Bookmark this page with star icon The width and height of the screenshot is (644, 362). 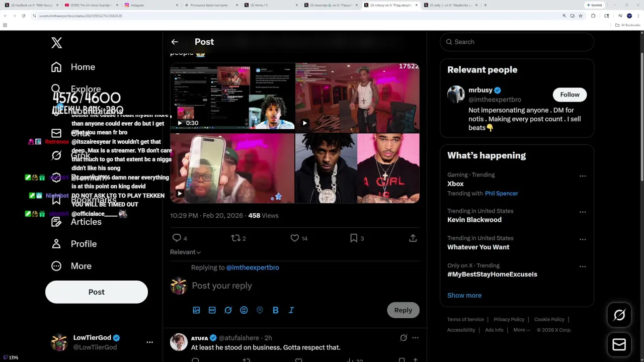click(x=581, y=16)
